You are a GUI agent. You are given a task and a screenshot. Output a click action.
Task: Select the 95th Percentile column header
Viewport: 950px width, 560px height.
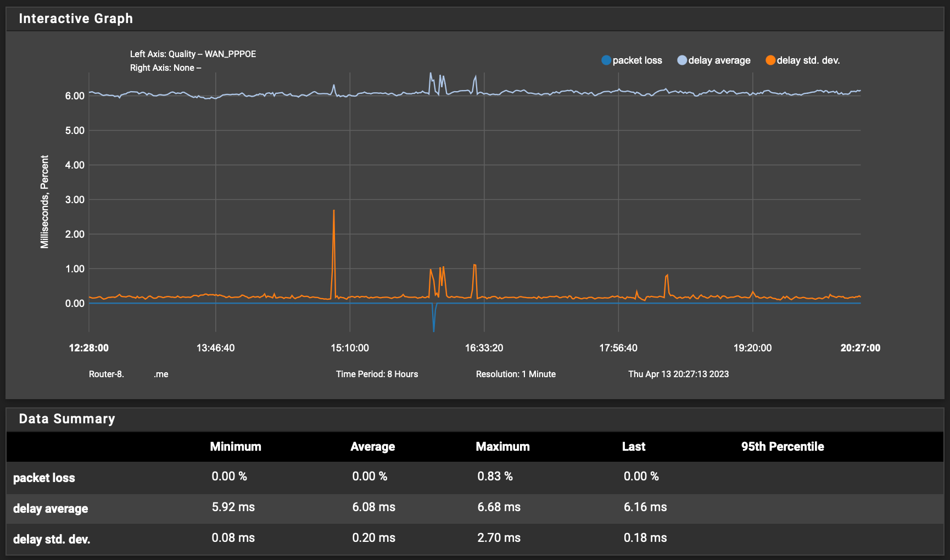[x=783, y=447]
